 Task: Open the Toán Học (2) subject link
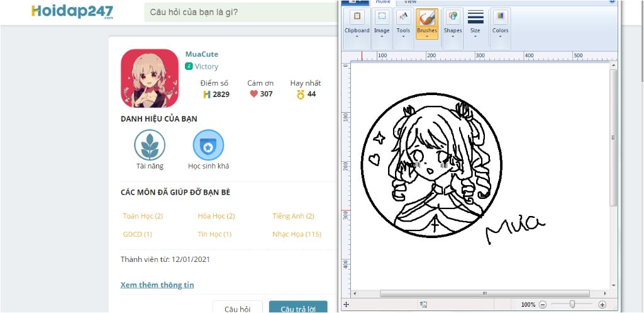tap(143, 216)
